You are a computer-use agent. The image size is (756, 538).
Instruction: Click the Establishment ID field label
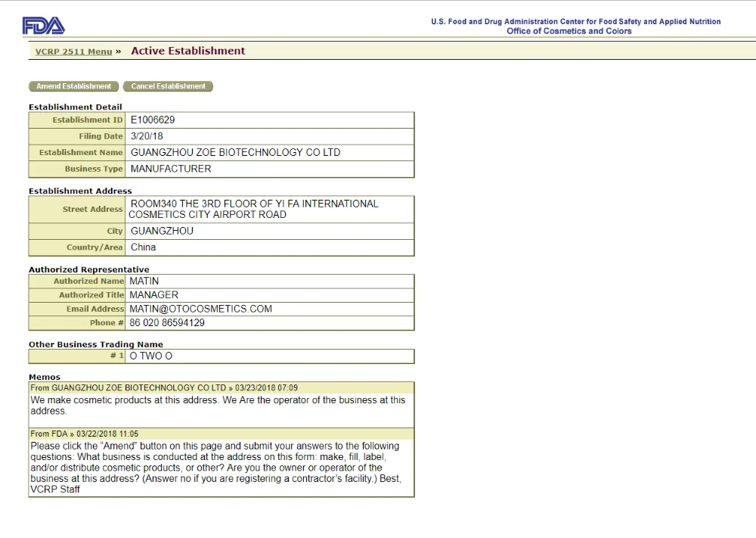point(88,120)
